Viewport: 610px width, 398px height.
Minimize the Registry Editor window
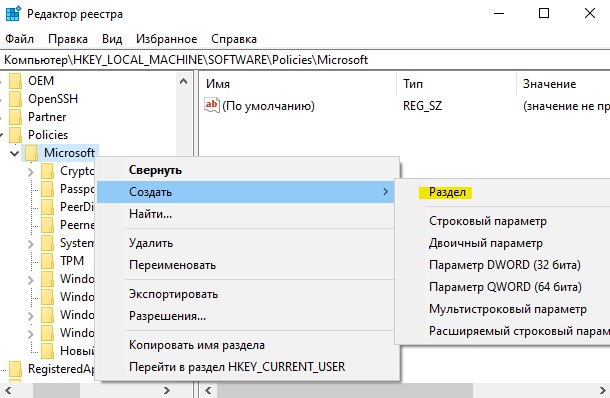499,14
